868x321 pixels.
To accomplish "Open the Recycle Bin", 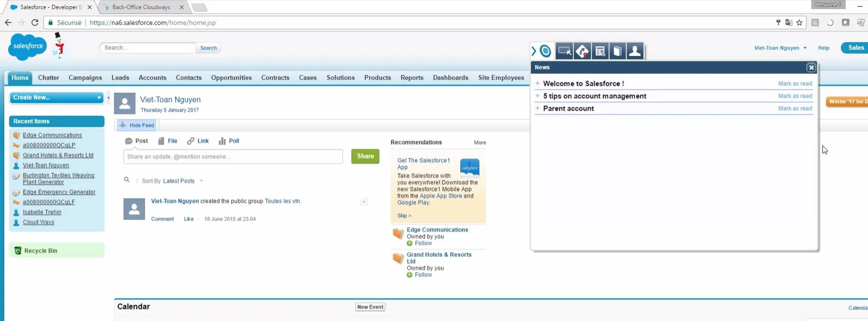I will click(x=41, y=251).
